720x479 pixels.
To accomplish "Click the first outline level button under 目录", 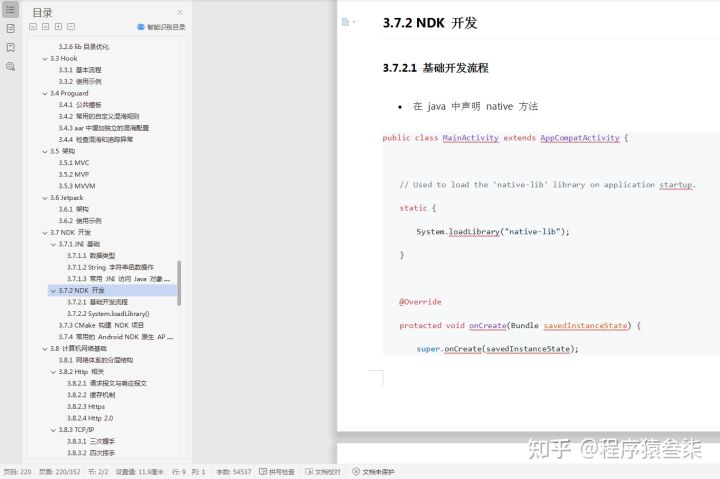I will pos(33,27).
